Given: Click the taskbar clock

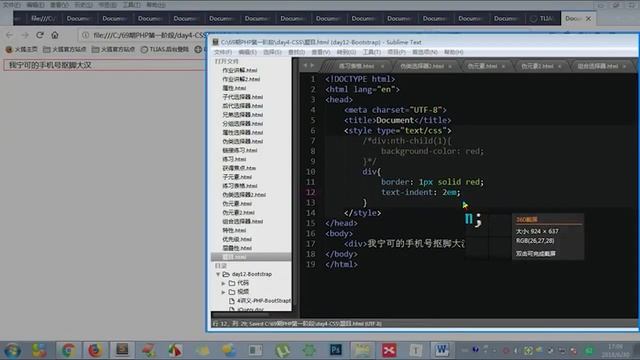Looking at the screenshot, I should (x=615, y=350).
